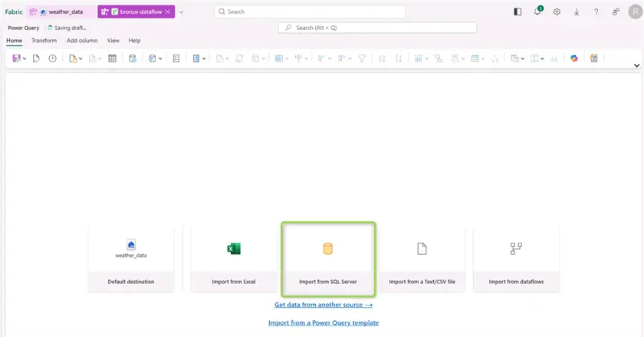Open the clock history icon in ribbon
Screen dimensions: 644x337
[x=53, y=58]
